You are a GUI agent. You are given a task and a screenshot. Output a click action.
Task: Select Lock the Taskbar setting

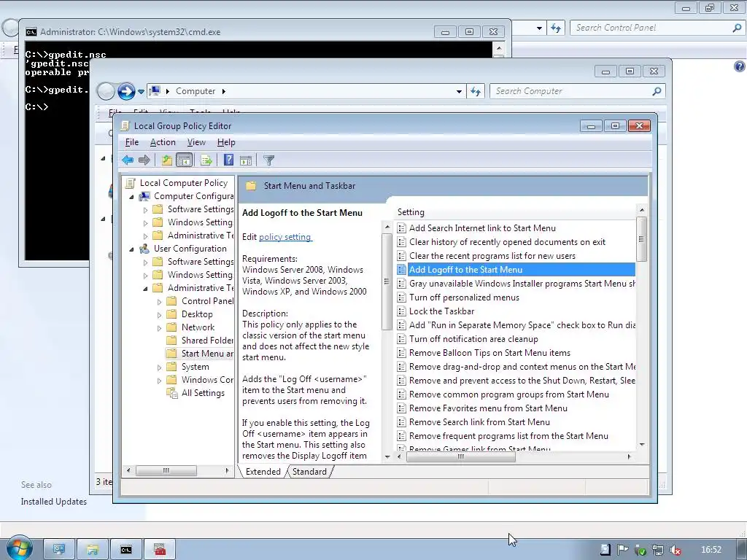point(441,311)
